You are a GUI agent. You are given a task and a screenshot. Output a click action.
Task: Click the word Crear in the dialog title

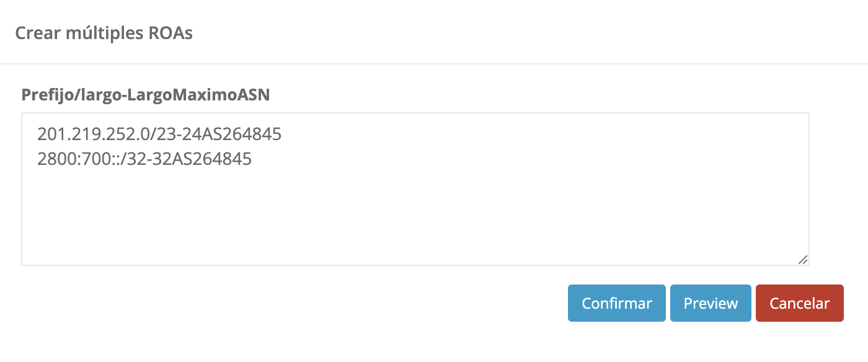click(34, 33)
